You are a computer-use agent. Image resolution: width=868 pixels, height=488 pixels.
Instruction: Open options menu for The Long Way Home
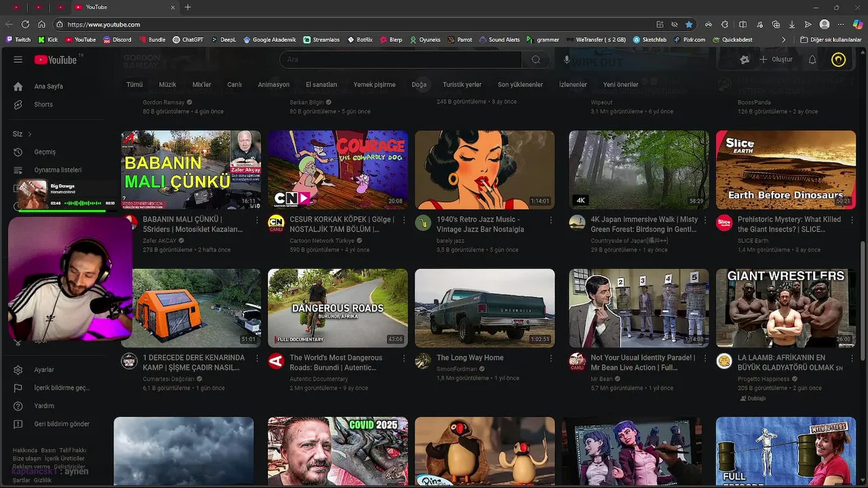tap(551, 359)
